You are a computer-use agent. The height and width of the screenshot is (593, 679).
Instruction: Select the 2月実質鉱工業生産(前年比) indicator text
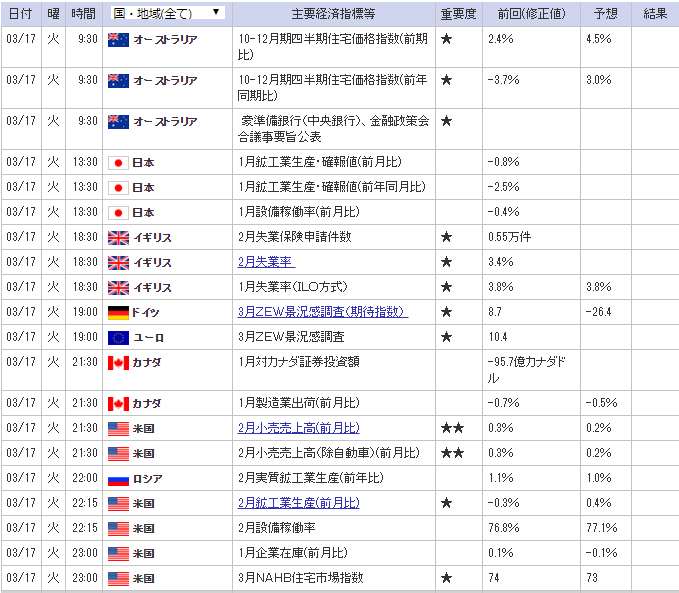coord(310,478)
